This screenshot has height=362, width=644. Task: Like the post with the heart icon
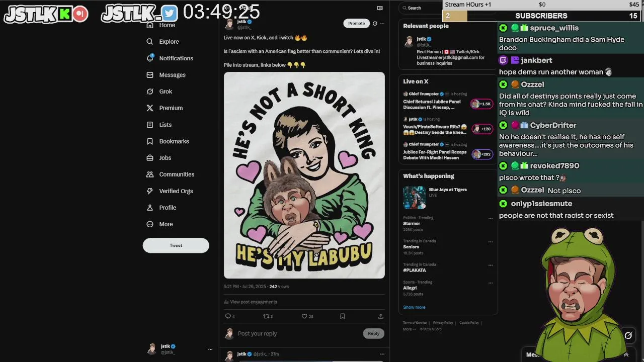[x=304, y=316]
